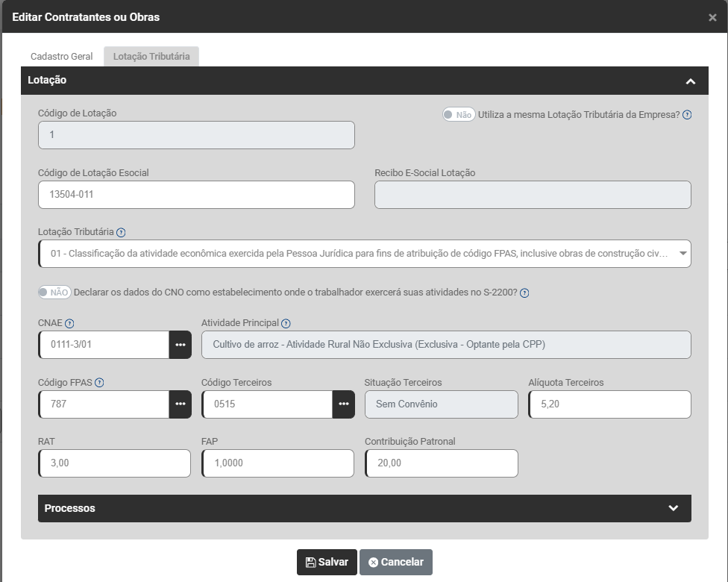The height and width of the screenshot is (582, 728).
Task: Click the Cancelar button
Action: [395, 562]
